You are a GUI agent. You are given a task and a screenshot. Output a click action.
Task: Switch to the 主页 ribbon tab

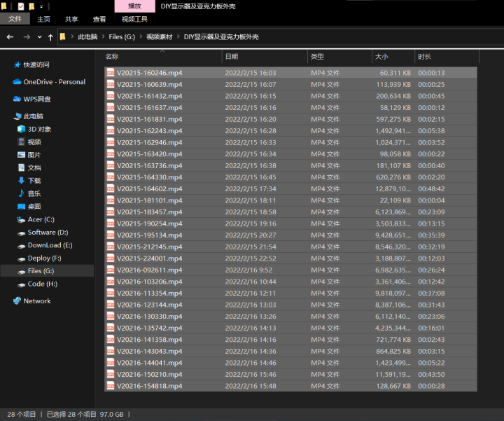click(43, 20)
